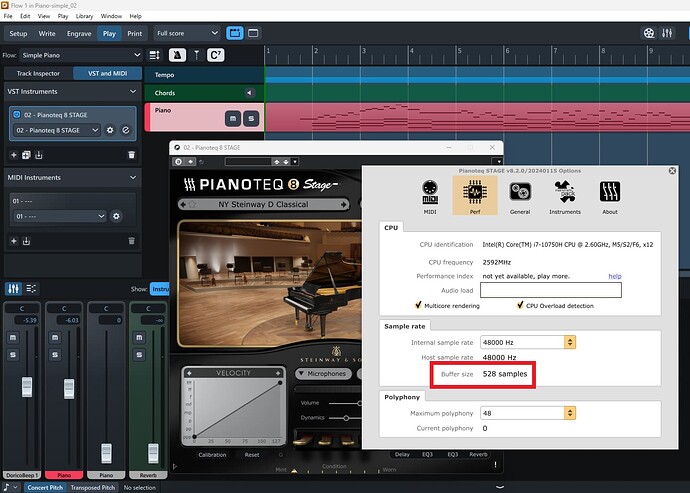The image size is (690, 493).
Task: Add a new MIDI instrument
Action: 14,241
